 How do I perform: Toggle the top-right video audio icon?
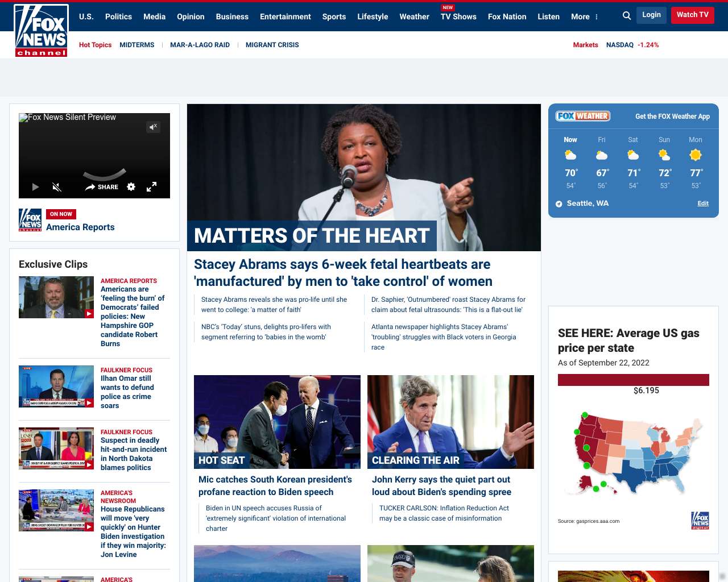pos(153,127)
